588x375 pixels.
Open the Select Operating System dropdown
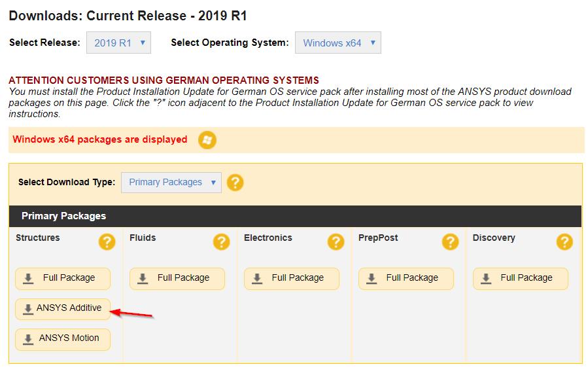pos(338,43)
